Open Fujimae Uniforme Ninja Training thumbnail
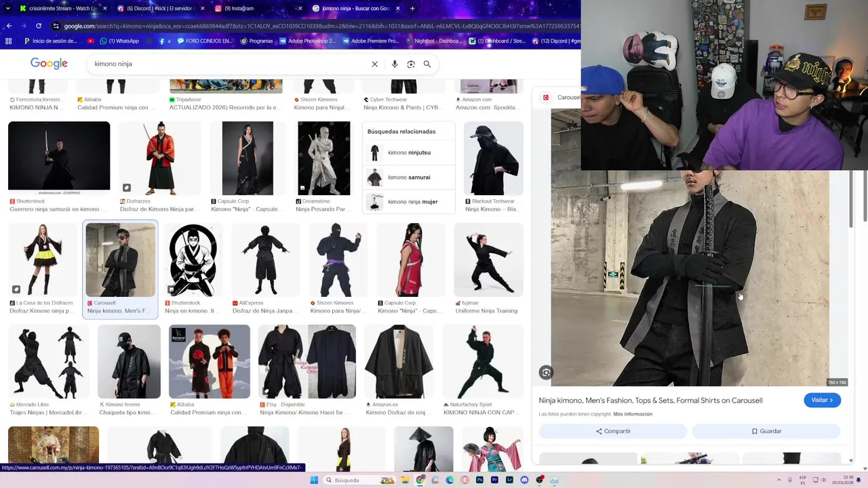 pyautogui.click(x=488, y=260)
